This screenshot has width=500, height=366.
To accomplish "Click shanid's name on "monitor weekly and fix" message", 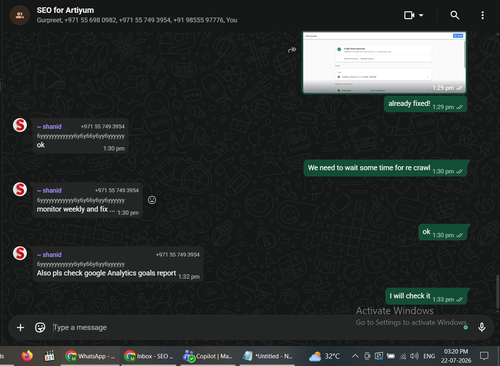I will [x=49, y=191].
